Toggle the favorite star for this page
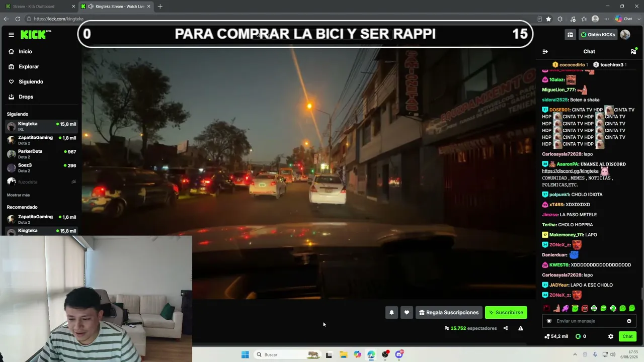The height and width of the screenshot is (362, 644). coord(548,19)
